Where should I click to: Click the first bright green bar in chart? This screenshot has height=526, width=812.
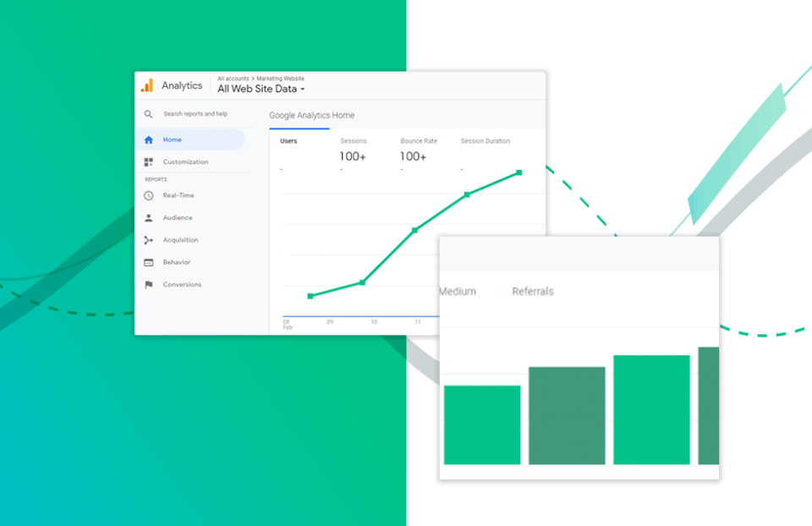[482, 425]
